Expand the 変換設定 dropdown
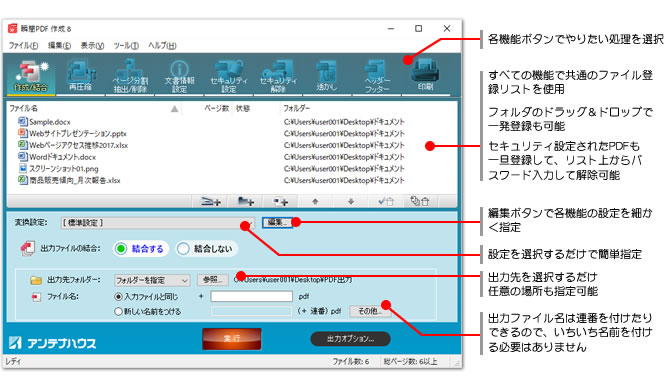 click(157, 223)
